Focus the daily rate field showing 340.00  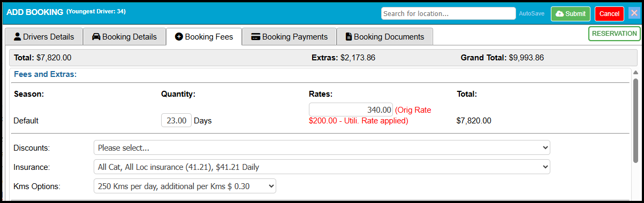(351, 109)
